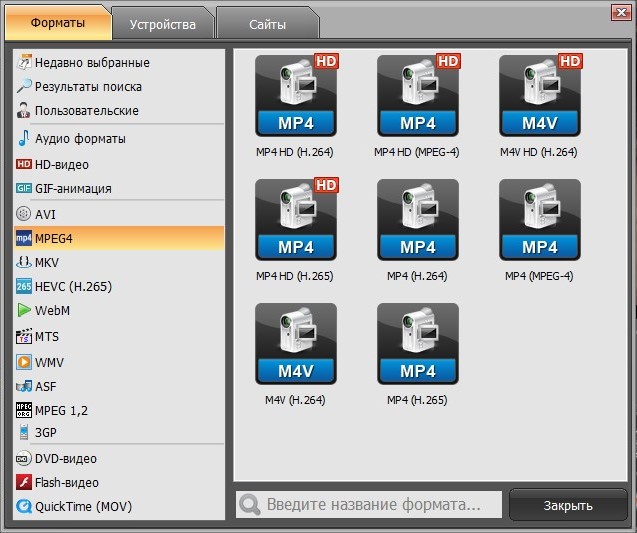Click the 265 icon for HEVC

[24, 286]
